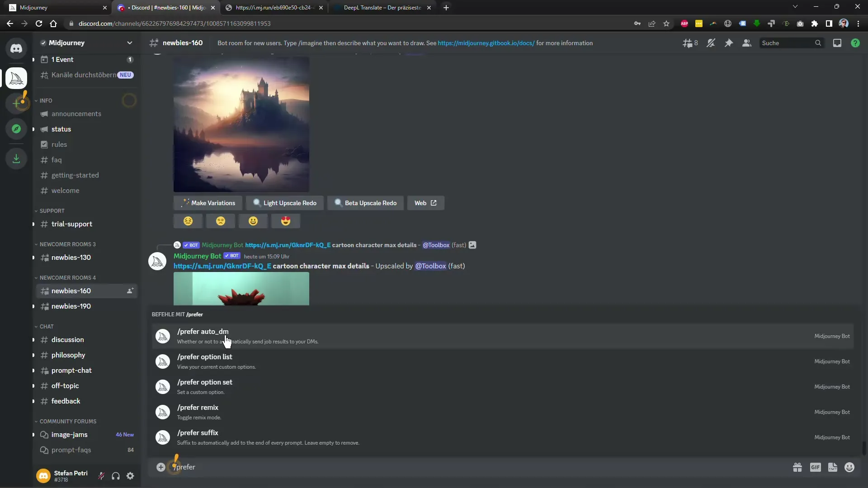The image size is (868, 488).
Task: Switch to the i.mj.run image tab
Action: click(274, 8)
